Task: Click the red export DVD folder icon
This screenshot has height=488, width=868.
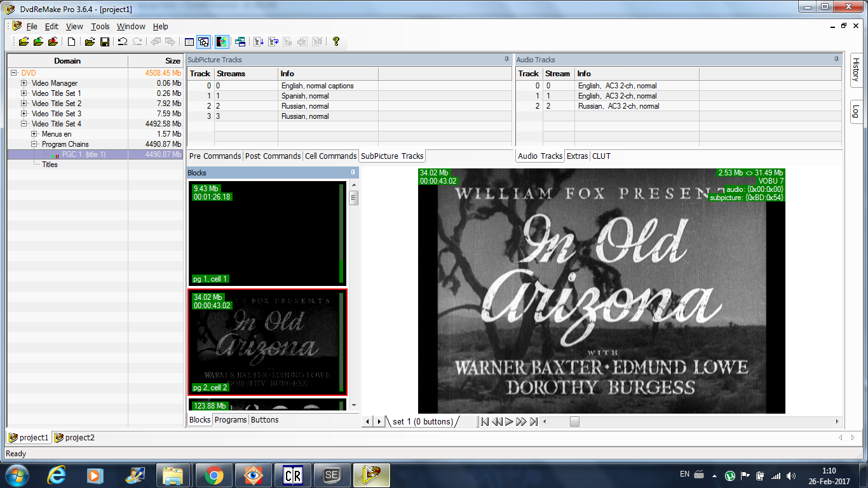Action: 53,42
